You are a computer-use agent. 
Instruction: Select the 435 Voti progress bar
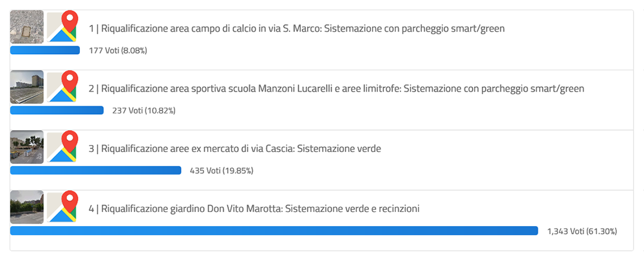96,170
